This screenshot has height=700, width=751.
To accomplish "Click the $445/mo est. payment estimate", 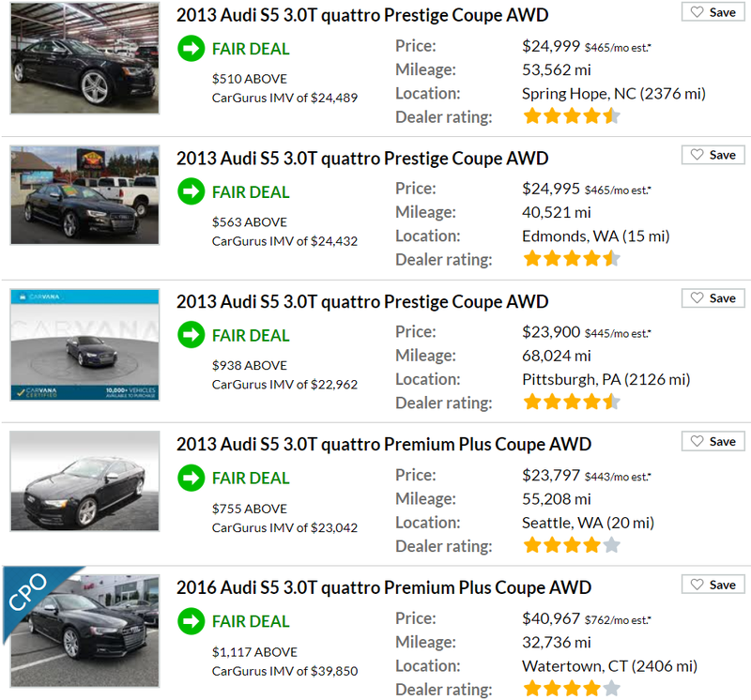I will (x=618, y=334).
